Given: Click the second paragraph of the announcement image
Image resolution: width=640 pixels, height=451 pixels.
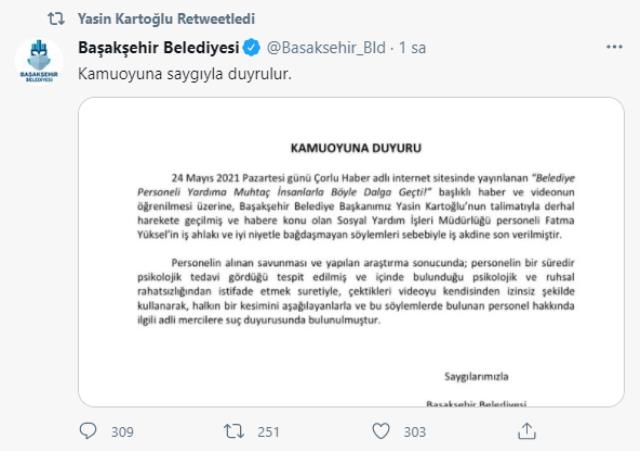Looking at the screenshot, I should pos(356,291).
